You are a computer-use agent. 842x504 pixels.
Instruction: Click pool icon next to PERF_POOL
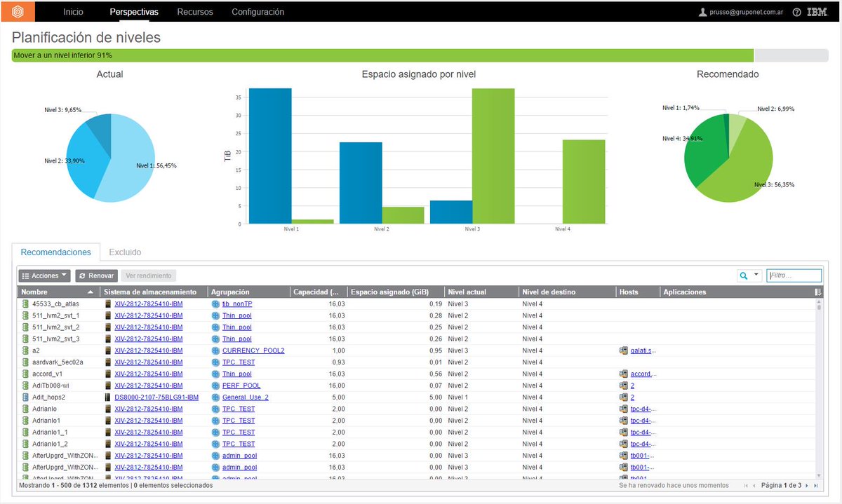point(215,386)
